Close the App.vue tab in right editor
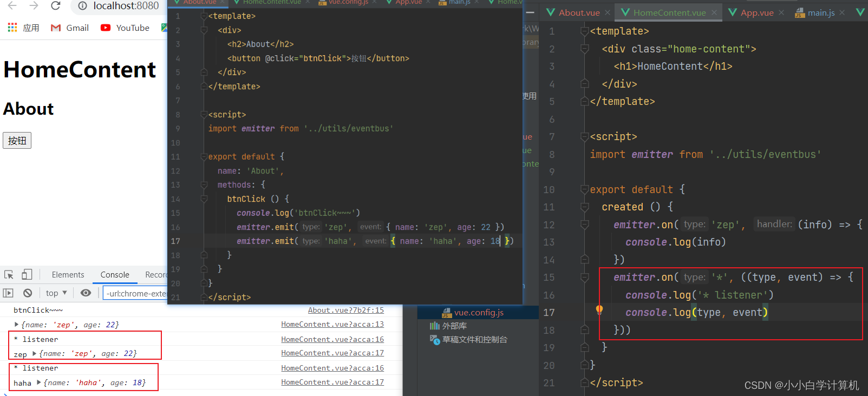Image resolution: width=868 pixels, height=396 pixels. point(781,12)
